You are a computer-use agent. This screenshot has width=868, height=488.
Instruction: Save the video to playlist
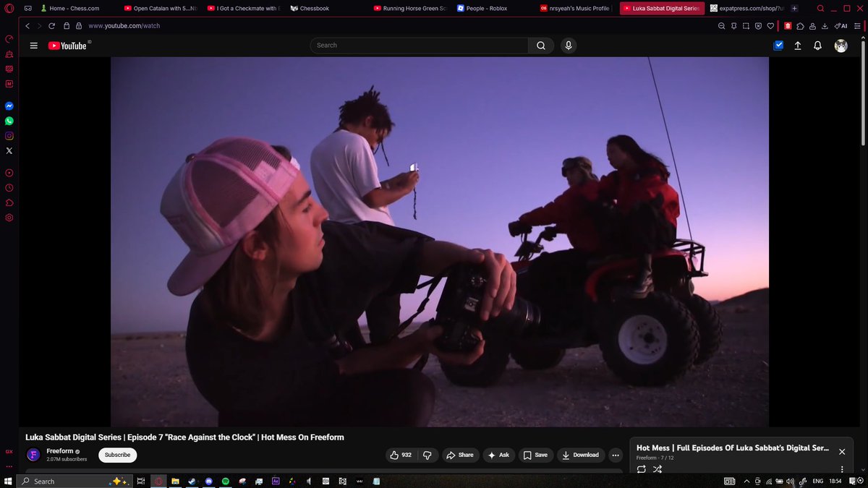point(535,455)
